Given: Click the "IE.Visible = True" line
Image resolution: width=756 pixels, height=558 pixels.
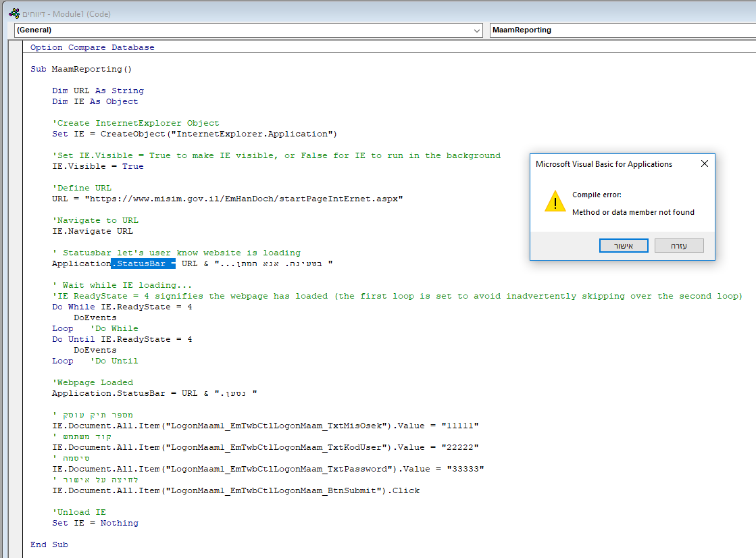Looking at the screenshot, I should 98,166.
